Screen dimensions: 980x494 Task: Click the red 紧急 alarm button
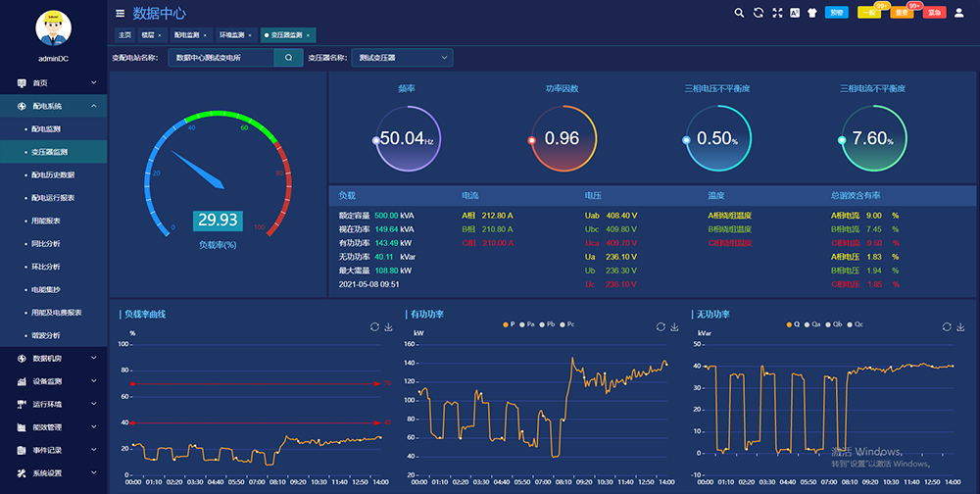click(934, 13)
